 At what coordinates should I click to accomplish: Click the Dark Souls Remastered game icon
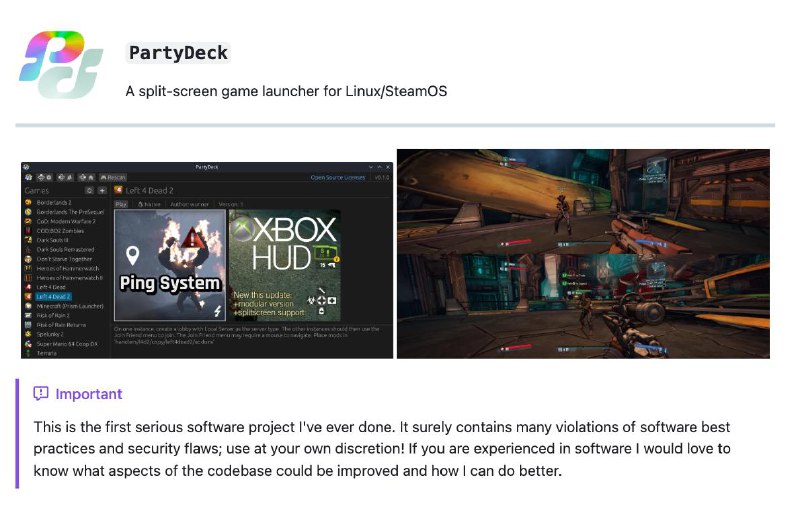(x=28, y=249)
